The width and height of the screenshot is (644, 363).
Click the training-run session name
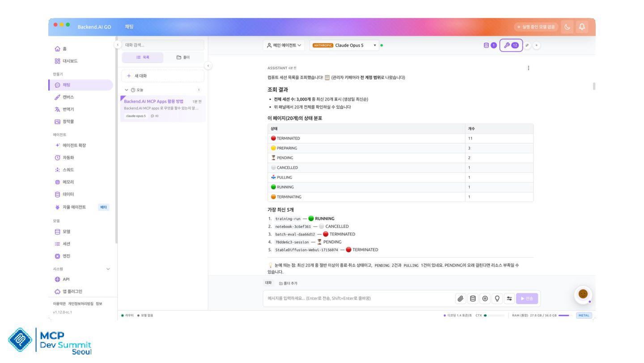[x=288, y=219]
